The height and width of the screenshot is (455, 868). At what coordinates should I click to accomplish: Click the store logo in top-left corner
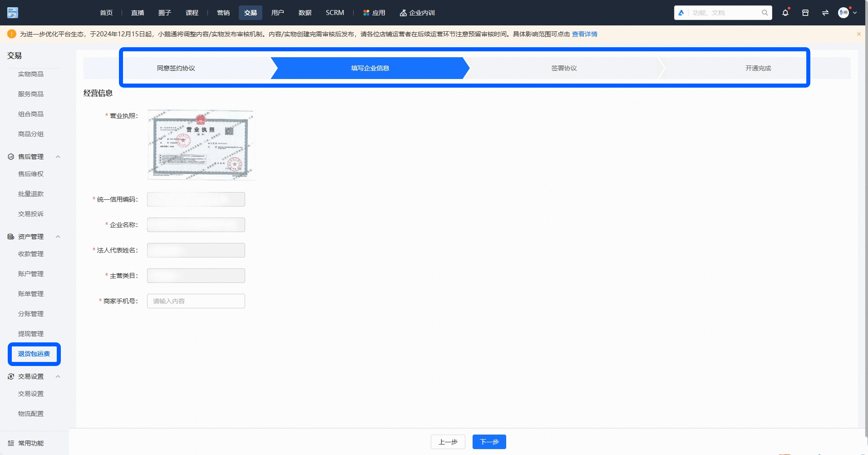tap(13, 13)
